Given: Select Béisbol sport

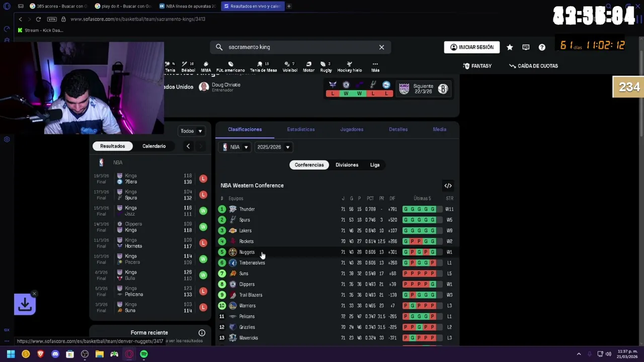Looking at the screenshot, I should (x=188, y=67).
